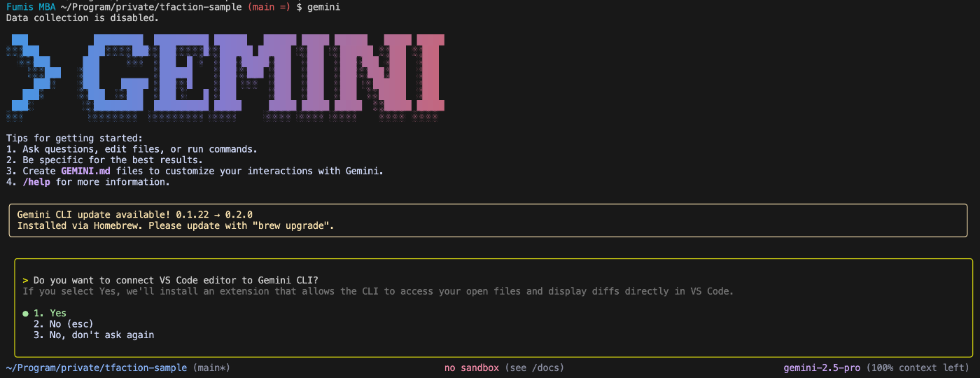Click "Data collection is disabled." message
Image resolution: width=980 pixels, height=378 pixels.
click(x=83, y=17)
